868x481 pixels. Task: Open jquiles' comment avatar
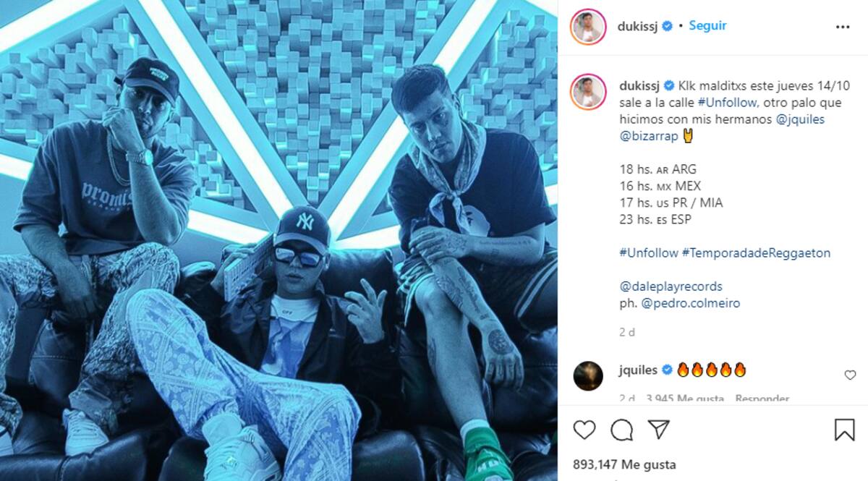coord(588,375)
